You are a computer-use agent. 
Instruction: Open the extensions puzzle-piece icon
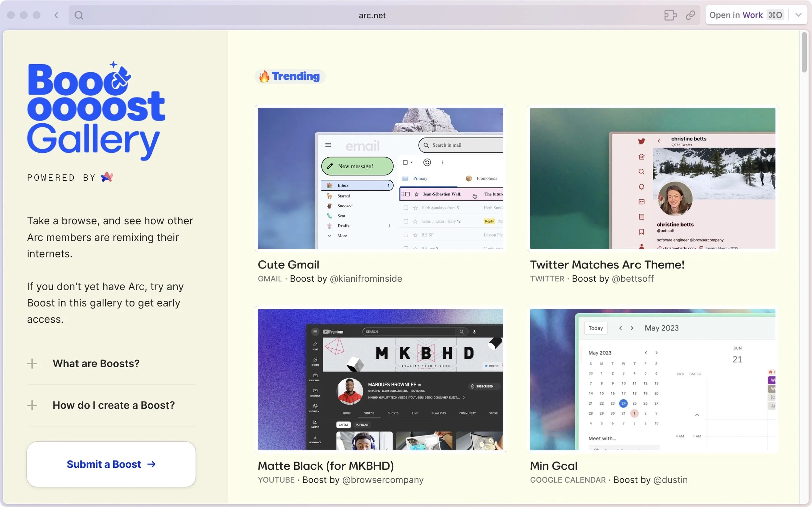tap(670, 15)
